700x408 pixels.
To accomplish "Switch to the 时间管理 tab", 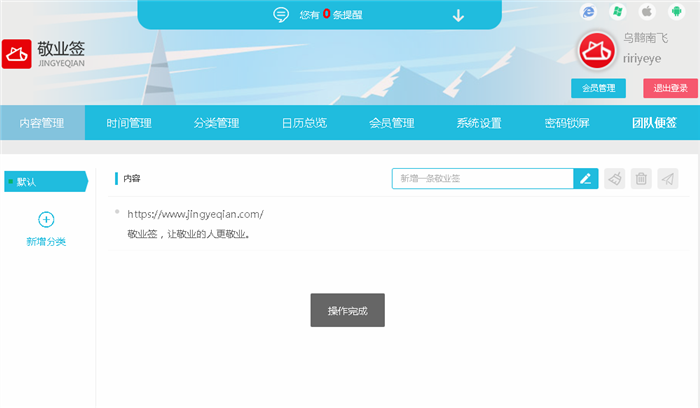I will tap(129, 123).
